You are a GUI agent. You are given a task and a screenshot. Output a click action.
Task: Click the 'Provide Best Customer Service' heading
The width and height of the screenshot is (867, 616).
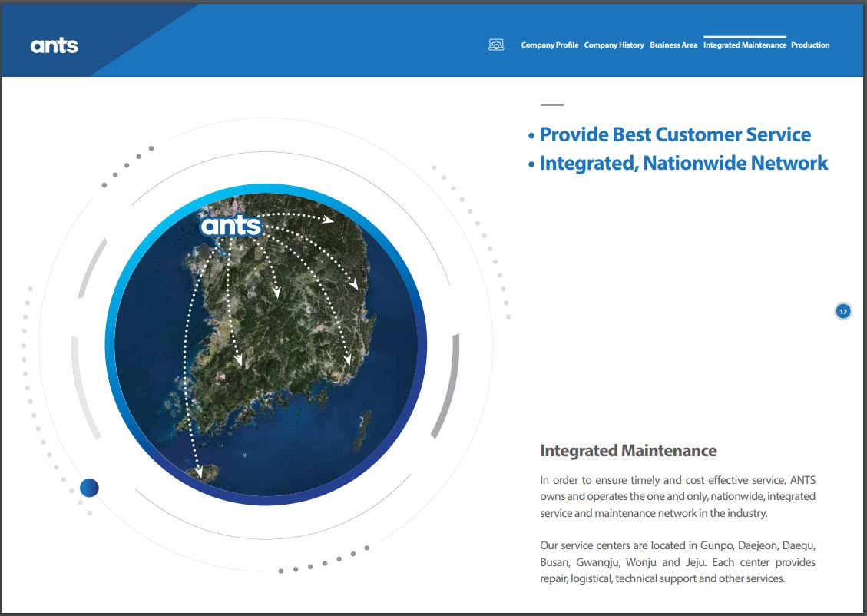point(674,134)
